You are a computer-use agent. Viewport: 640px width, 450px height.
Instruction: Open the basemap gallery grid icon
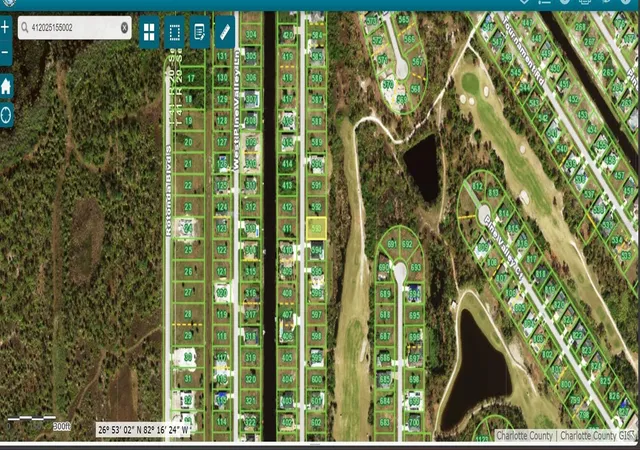point(149,32)
